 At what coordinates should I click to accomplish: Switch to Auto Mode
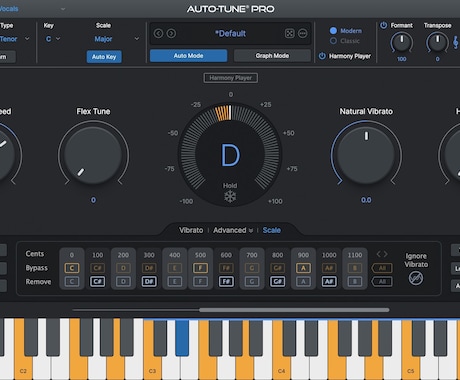[188, 56]
